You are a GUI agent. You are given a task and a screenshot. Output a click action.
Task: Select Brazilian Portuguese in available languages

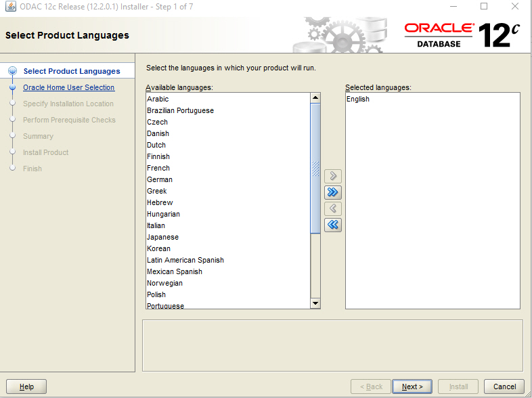pos(228,110)
